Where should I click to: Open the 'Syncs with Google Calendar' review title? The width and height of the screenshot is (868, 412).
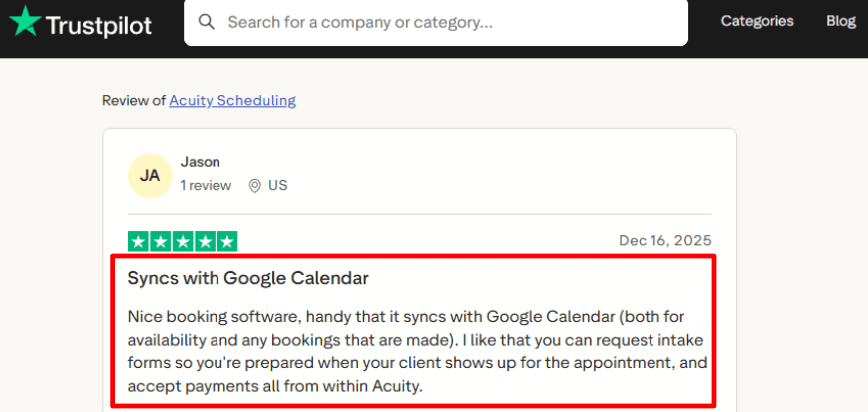click(248, 278)
